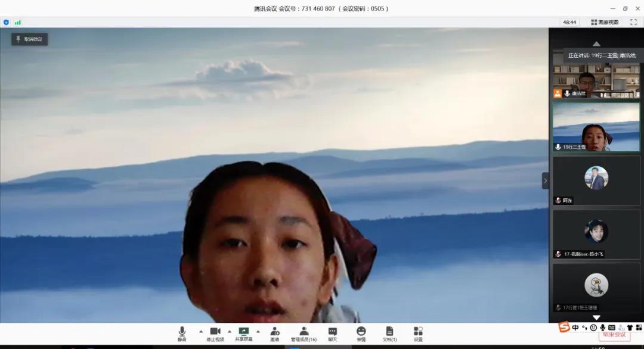Select the 17行管1班 duck avatar participant tile
This screenshot has width=644, height=349.
[596, 285]
